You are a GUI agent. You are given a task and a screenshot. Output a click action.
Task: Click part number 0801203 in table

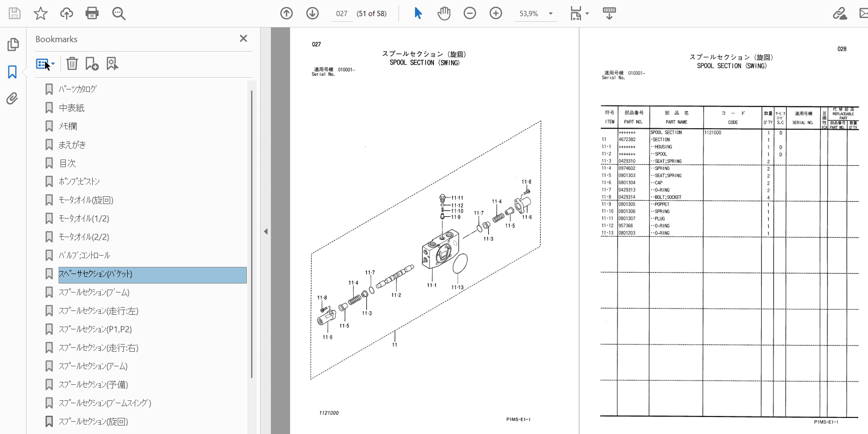(627, 233)
